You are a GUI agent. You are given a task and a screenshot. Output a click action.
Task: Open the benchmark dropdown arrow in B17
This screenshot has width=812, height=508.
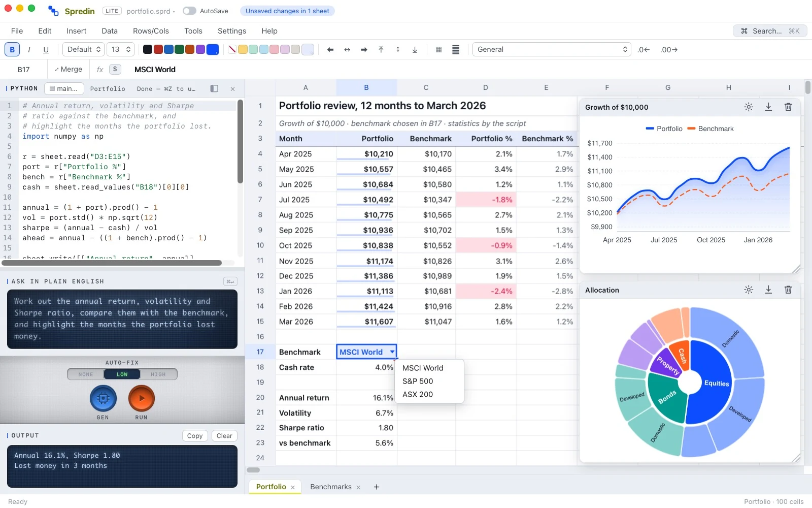392,352
